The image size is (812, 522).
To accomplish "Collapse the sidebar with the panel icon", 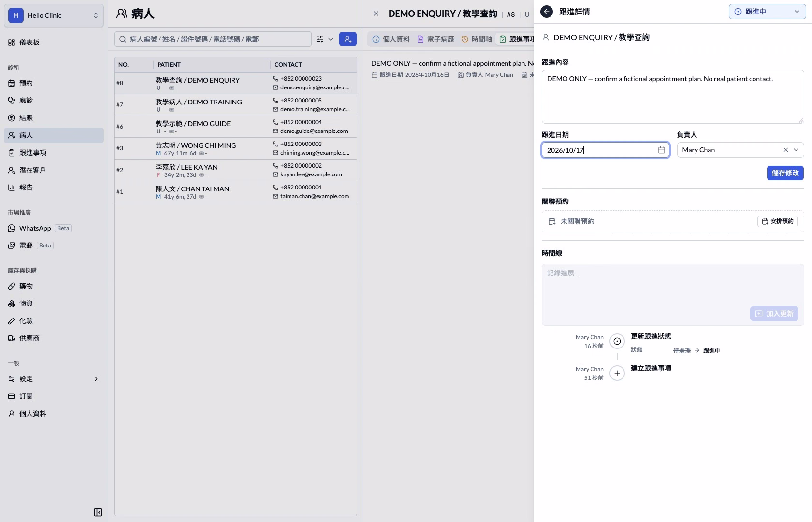I will pos(98,512).
